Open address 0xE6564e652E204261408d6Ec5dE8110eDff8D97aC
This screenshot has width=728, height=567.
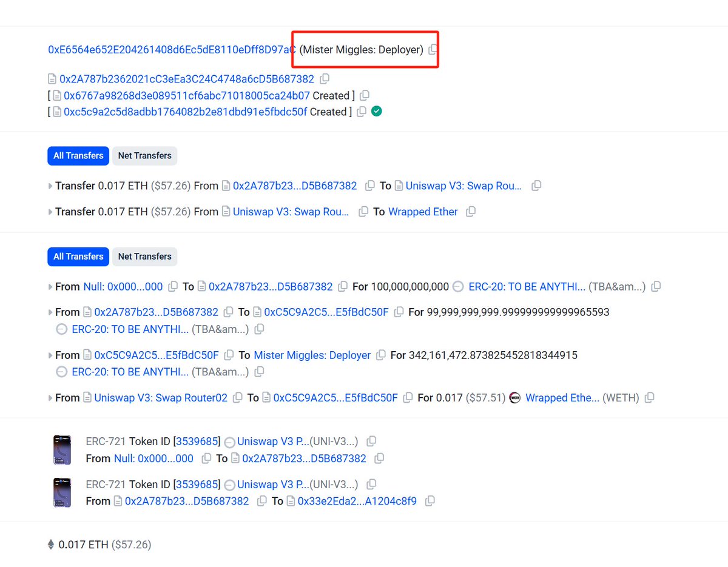(x=172, y=50)
